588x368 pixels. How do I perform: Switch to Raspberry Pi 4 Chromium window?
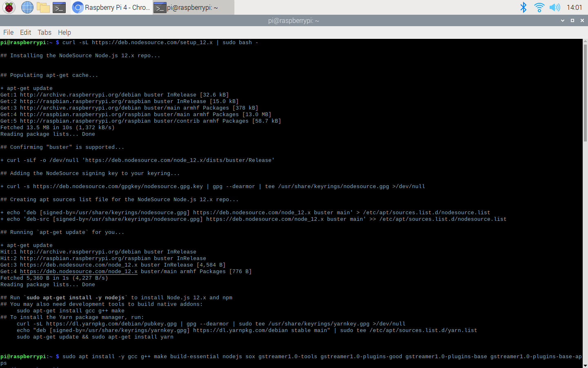111,7
